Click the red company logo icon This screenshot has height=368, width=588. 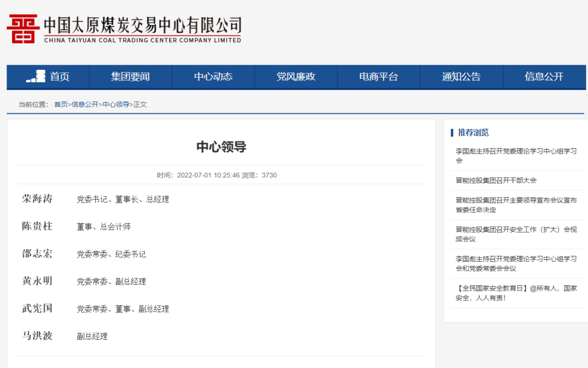click(x=23, y=29)
